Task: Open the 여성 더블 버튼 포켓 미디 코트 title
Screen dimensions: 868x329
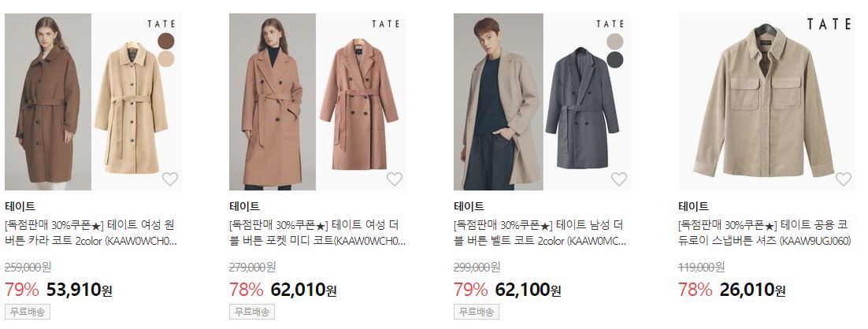Action: pyautogui.click(x=317, y=233)
